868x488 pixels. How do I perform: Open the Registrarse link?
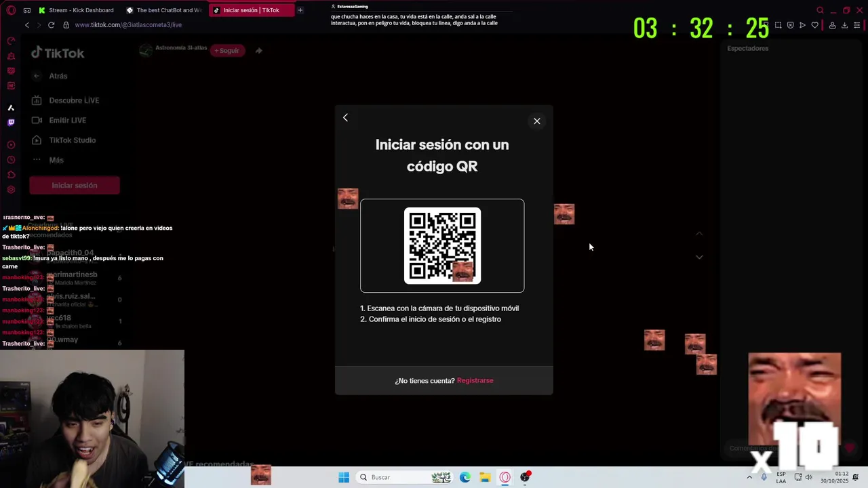tap(475, 380)
